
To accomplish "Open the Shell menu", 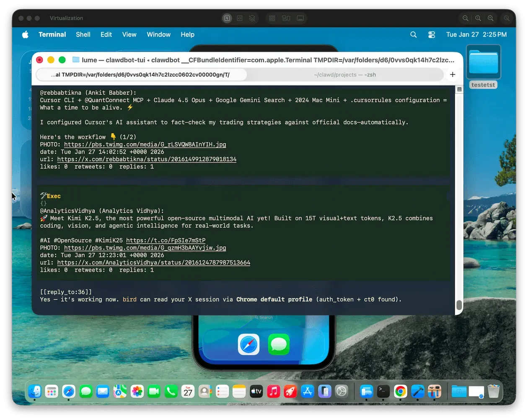I will click(83, 35).
